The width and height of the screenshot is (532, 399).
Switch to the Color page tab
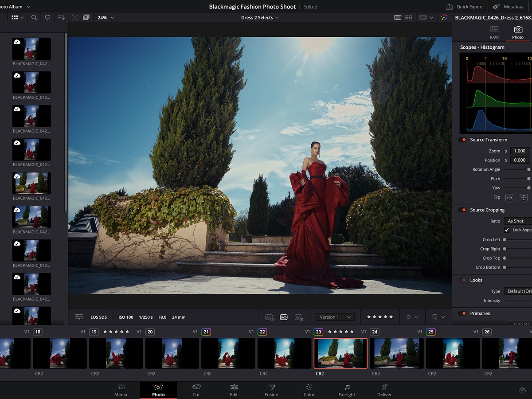pos(309,390)
